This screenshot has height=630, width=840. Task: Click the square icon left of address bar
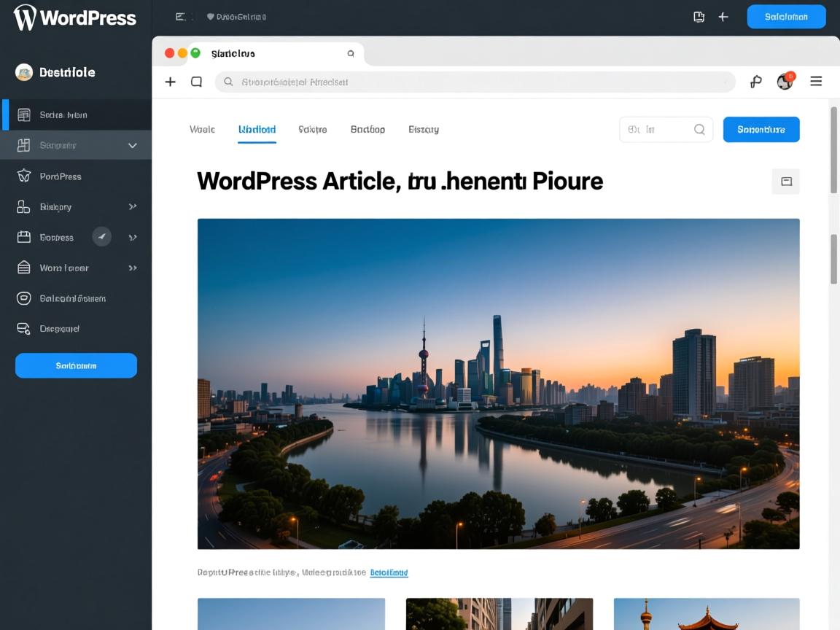click(196, 82)
